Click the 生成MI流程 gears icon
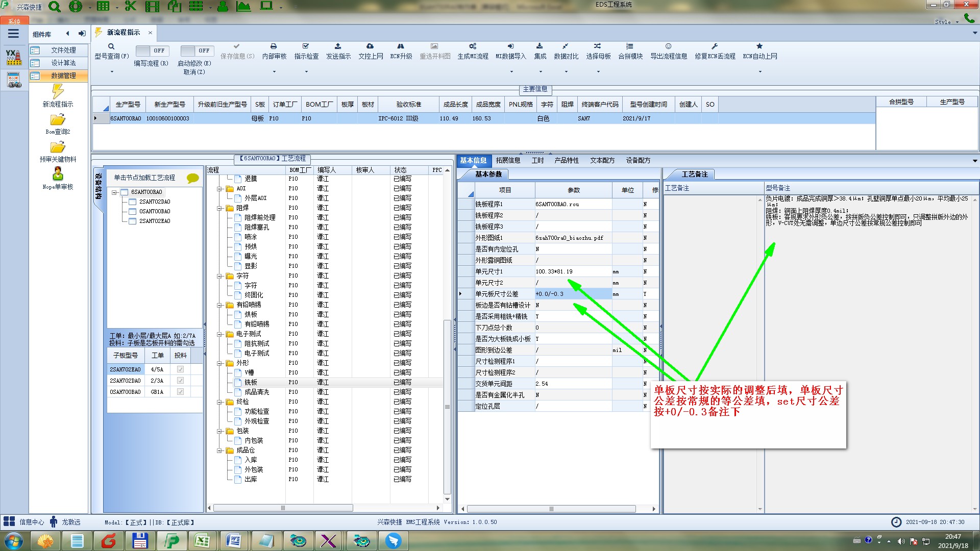Screen dimensions: 980x551 473,46
